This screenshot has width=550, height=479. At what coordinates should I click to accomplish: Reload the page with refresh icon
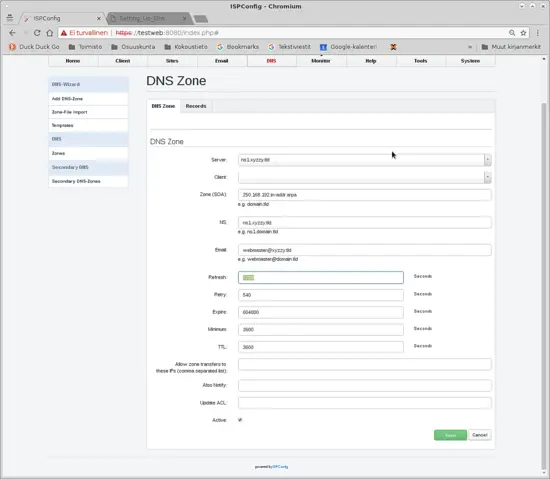tap(37, 33)
